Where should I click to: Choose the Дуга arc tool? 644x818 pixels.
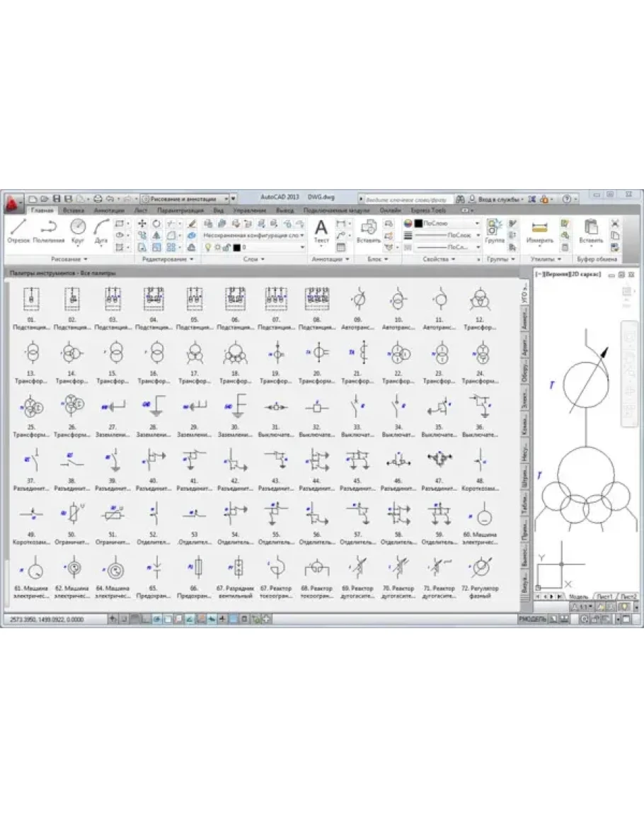coord(101,230)
